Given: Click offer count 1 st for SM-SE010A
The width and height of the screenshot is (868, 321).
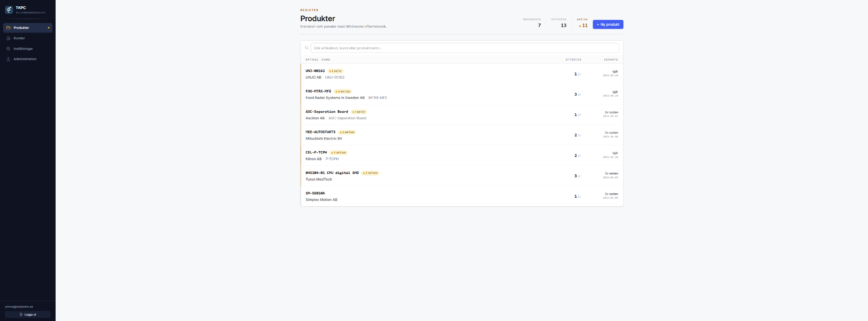Looking at the screenshot, I should [x=578, y=196].
